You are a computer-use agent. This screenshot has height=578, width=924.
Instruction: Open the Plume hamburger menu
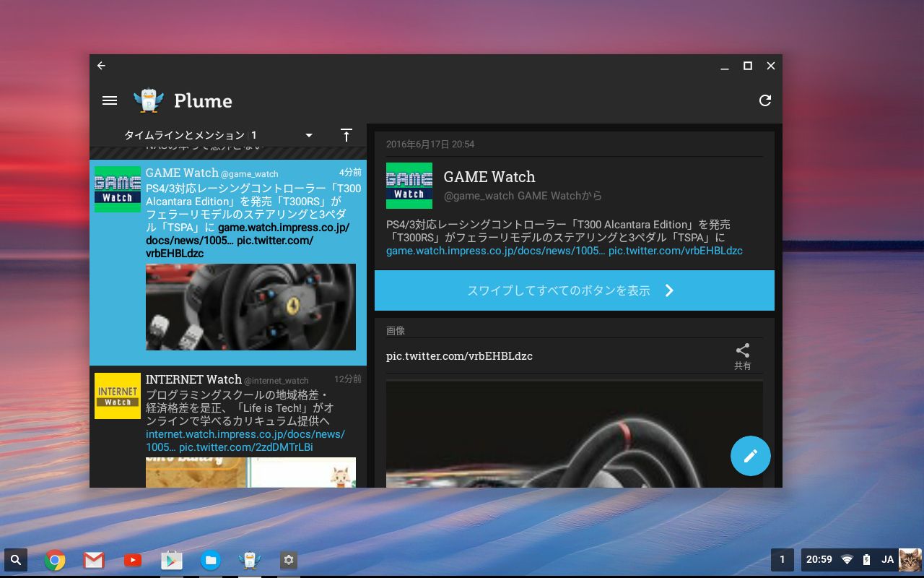pos(110,100)
